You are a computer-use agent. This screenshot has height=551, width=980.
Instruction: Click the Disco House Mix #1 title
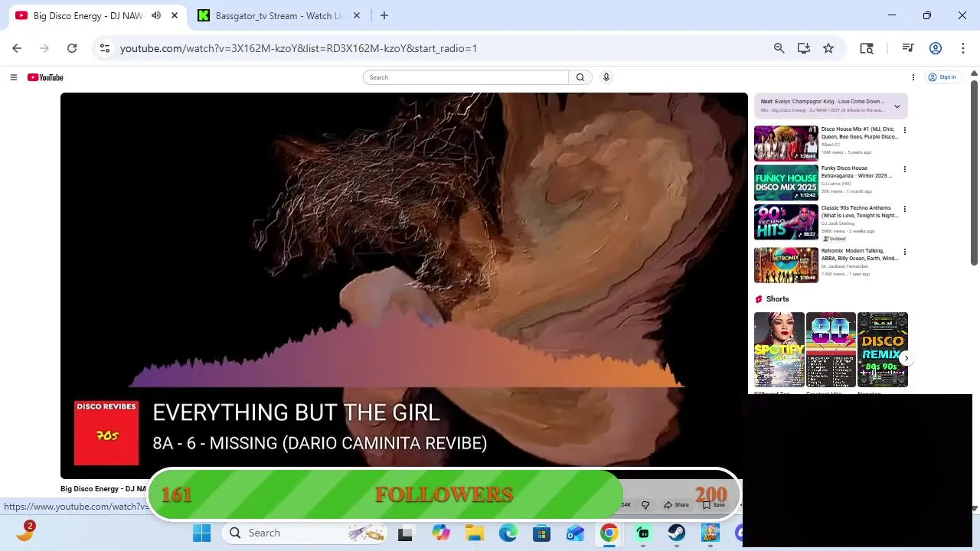point(859,133)
